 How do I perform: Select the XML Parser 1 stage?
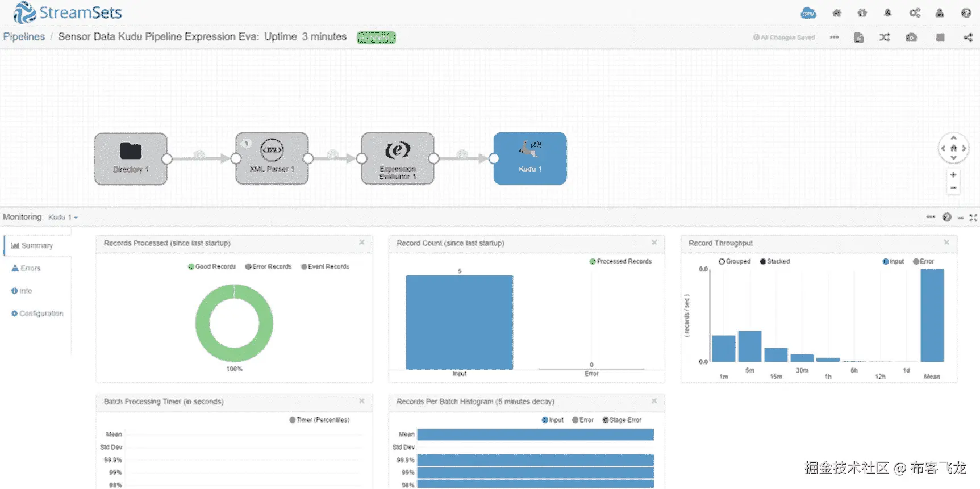tap(272, 158)
